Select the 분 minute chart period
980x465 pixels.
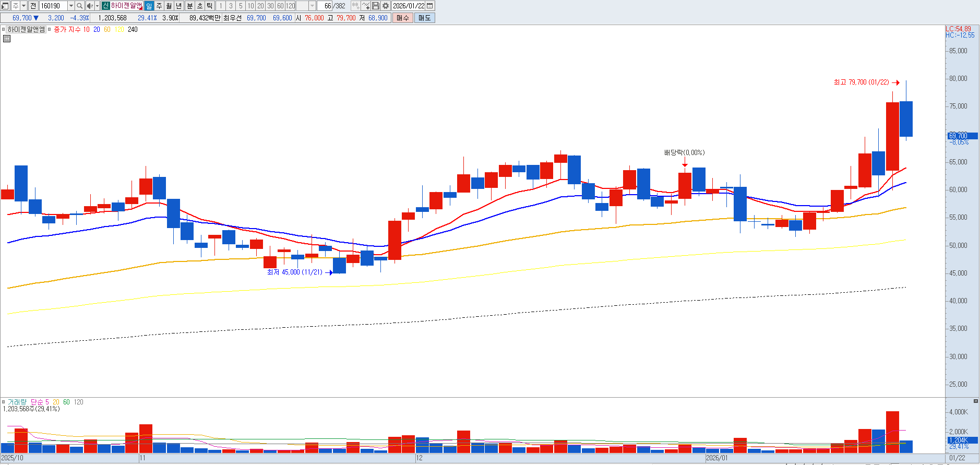pyautogui.click(x=190, y=6)
